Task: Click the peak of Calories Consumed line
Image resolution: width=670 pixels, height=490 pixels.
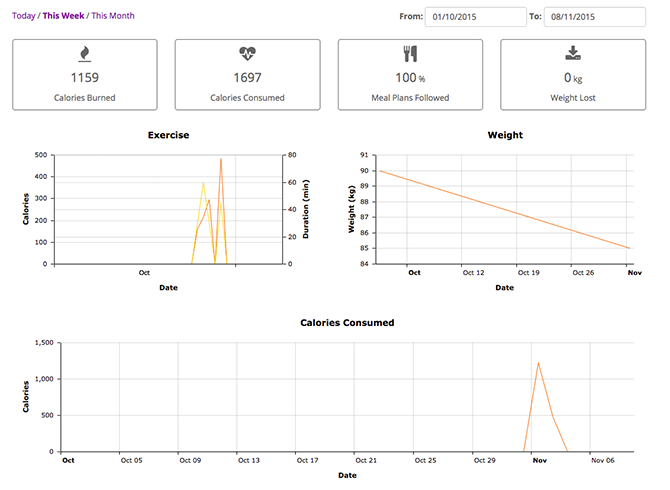Action: 538,364
